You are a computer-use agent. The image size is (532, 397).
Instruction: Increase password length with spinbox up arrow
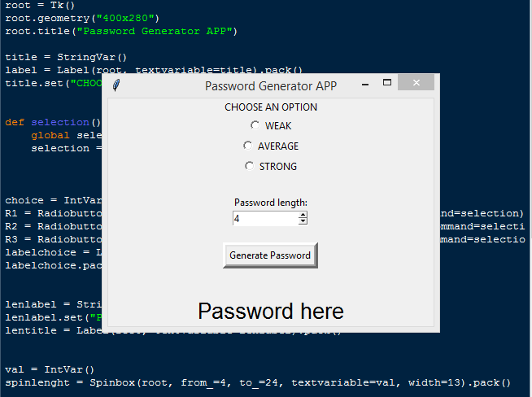click(x=303, y=216)
